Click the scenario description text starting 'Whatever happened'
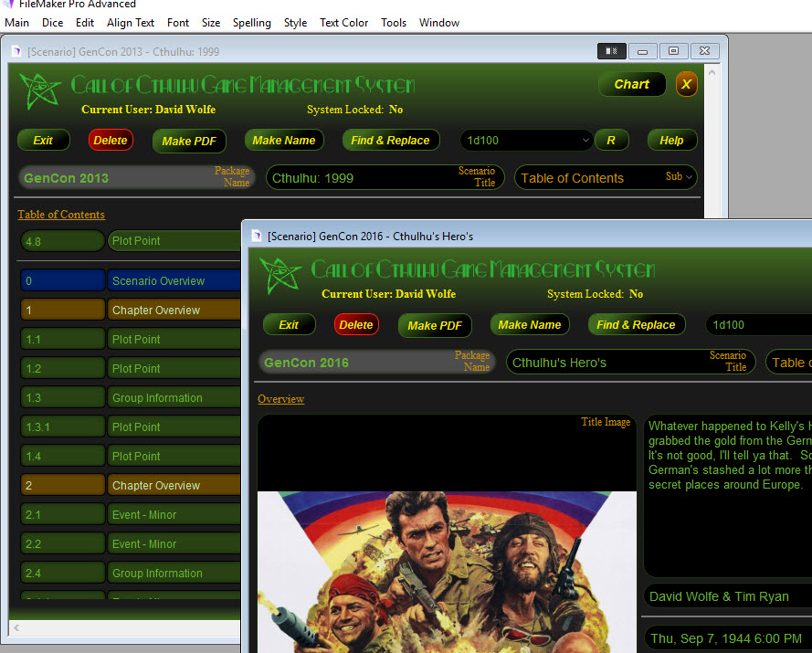 click(x=730, y=455)
